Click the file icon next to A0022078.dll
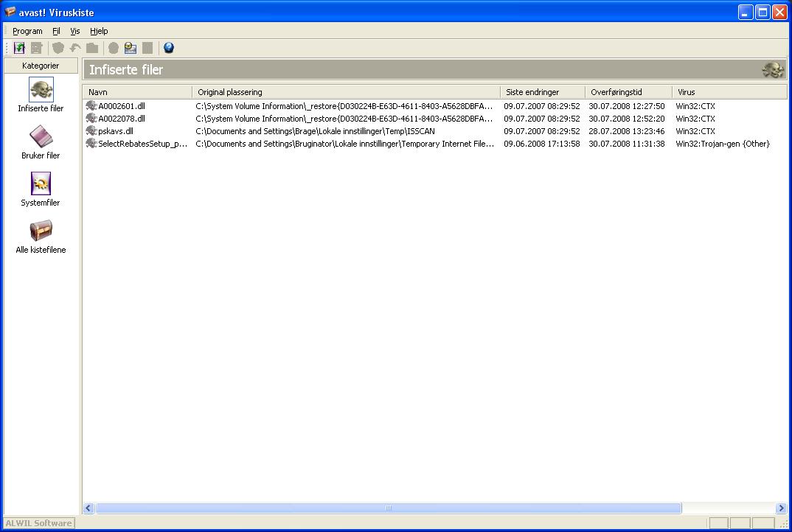792x532 pixels. point(91,119)
